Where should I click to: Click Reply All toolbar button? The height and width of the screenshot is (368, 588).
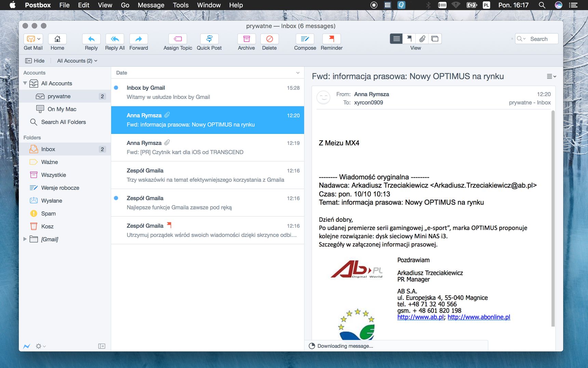[x=115, y=39]
